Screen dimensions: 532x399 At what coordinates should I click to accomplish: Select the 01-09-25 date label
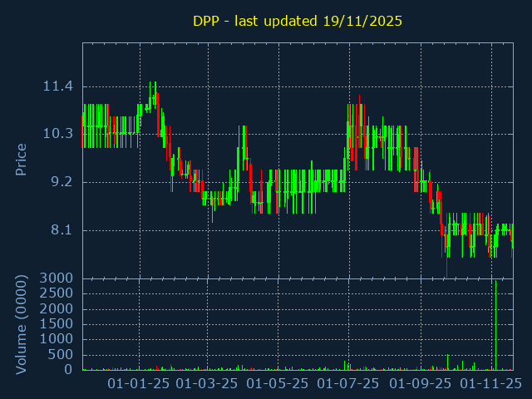(x=421, y=384)
